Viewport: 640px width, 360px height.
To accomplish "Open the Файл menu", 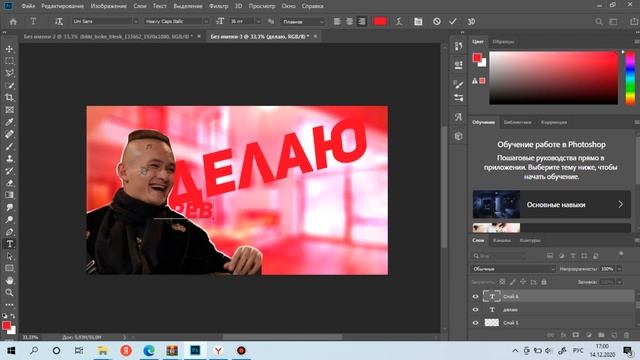I will click(28, 6).
